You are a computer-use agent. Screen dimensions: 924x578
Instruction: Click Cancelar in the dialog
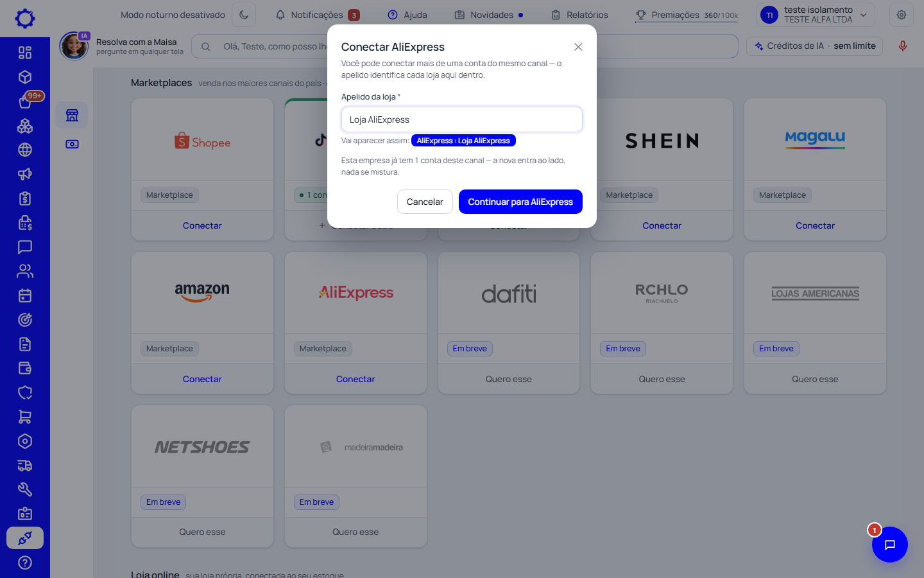pyautogui.click(x=425, y=202)
